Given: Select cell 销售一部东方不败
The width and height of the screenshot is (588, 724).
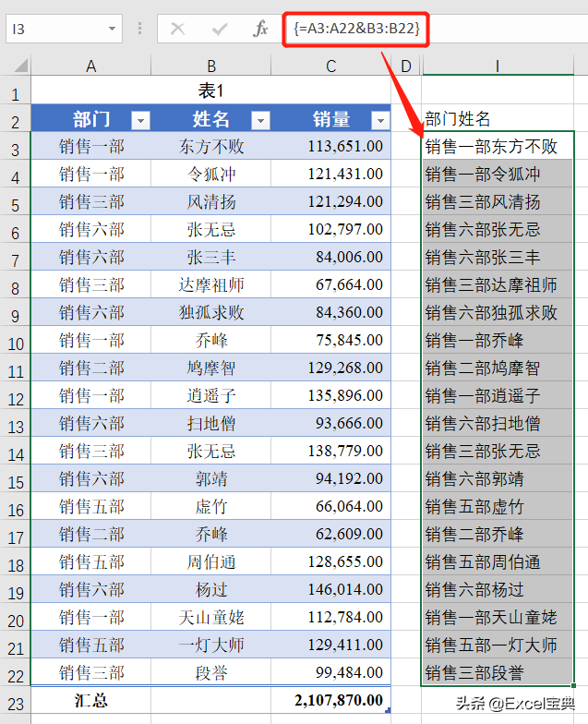Looking at the screenshot, I should [498, 146].
